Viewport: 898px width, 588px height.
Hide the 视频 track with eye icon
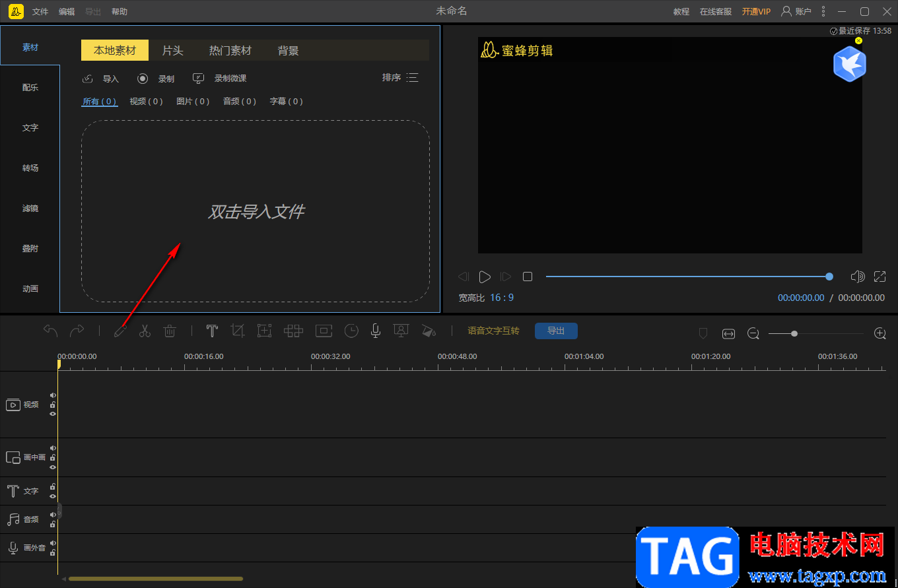click(x=53, y=414)
